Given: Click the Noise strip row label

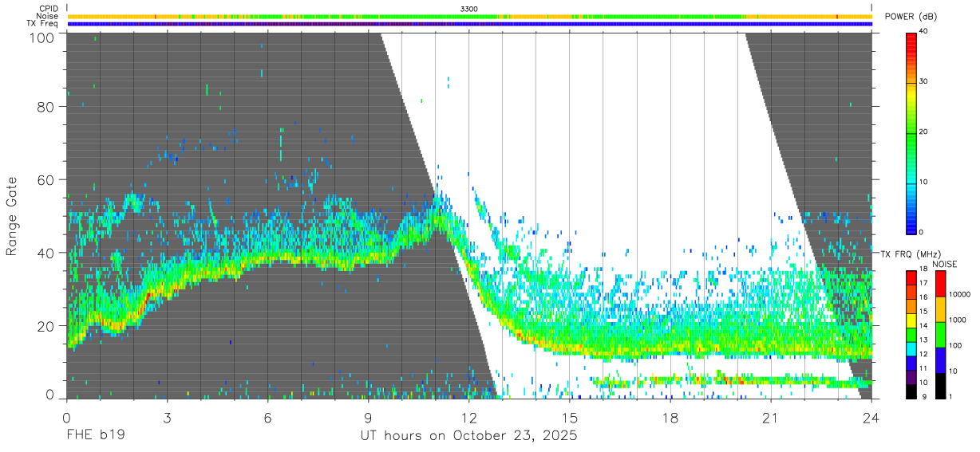Looking at the screenshot, I should click(48, 16).
